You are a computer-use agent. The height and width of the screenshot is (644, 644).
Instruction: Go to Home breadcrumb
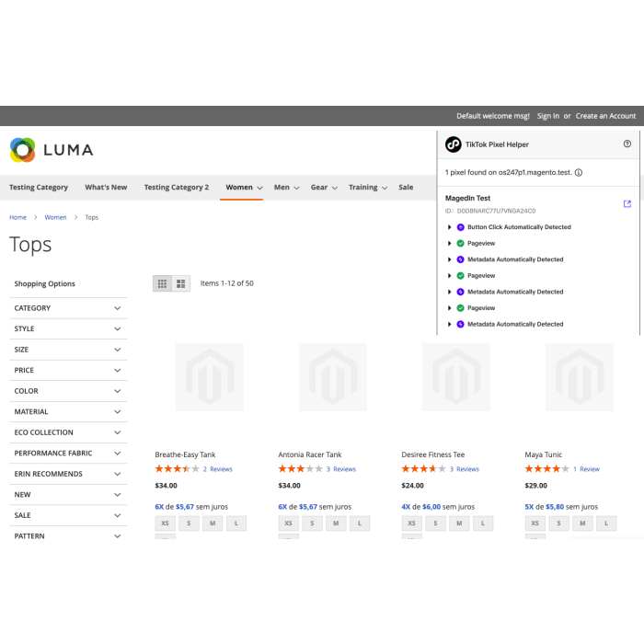(17, 217)
